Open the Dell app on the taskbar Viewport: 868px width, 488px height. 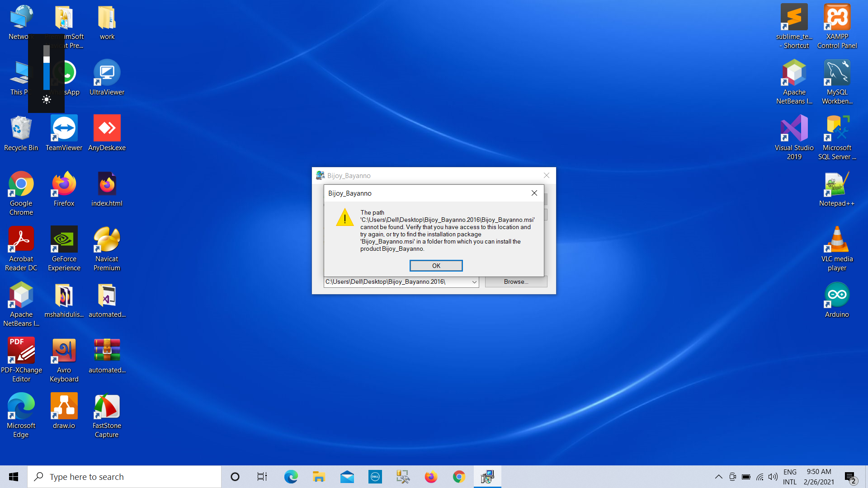point(375,477)
